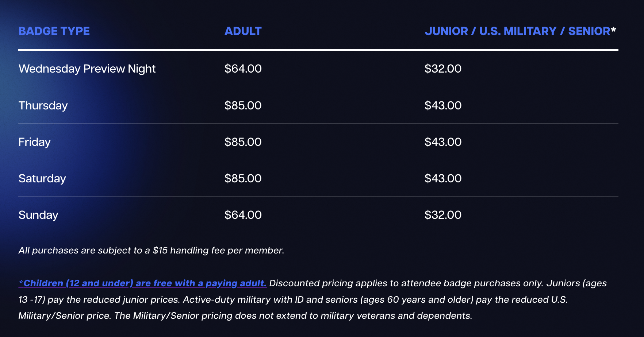Click the Friday adult price of $85.00
The image size is (644, 337).
point(243,142)
